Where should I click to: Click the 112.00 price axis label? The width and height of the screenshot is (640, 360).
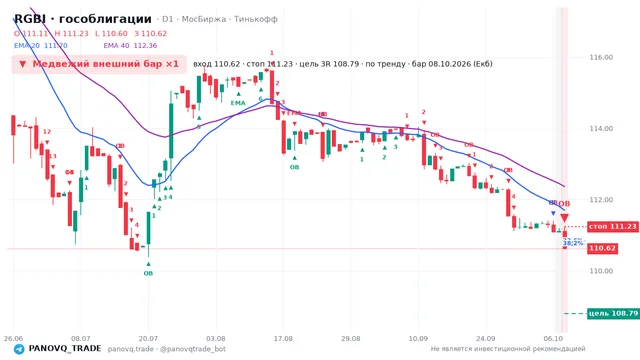[x=601, y=200]
